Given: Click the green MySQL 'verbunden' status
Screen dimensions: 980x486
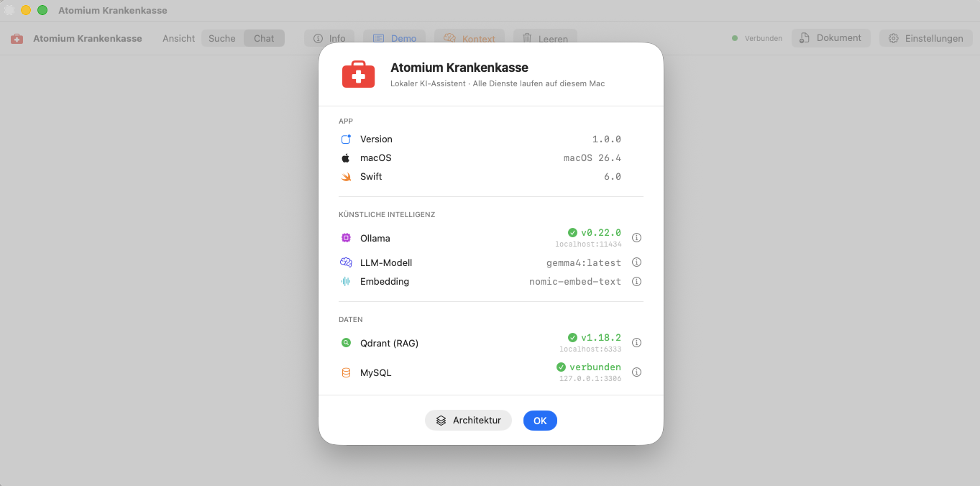Looking at the screenshot, I should (595, 367).
